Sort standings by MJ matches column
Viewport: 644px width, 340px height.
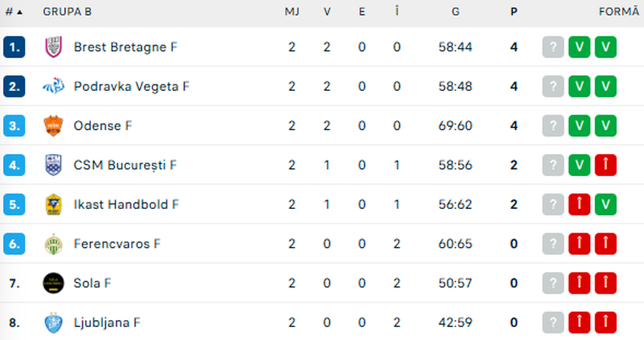(x=292, y=12)
